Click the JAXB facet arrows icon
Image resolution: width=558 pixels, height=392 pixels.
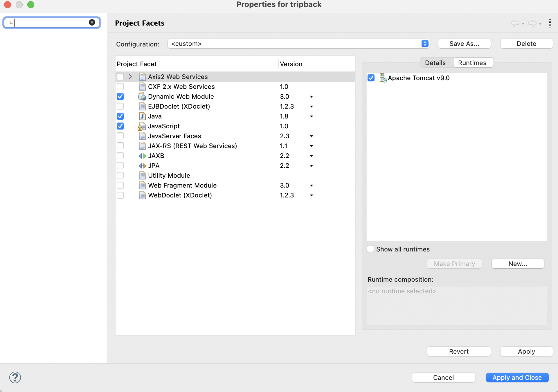coord(142,156)
